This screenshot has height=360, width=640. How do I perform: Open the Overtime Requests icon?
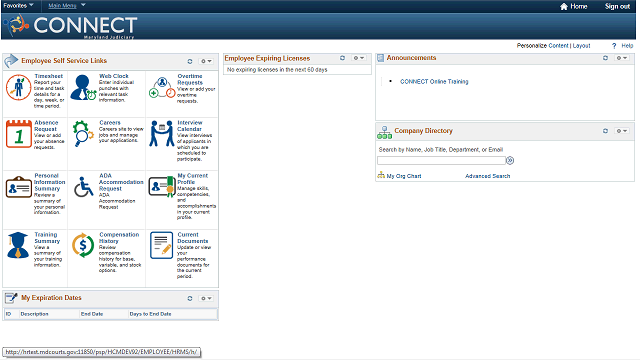coord(162,87)
